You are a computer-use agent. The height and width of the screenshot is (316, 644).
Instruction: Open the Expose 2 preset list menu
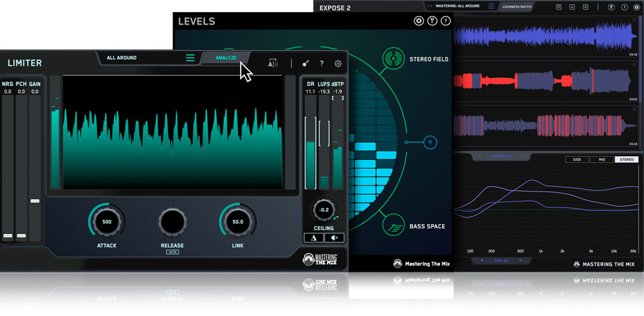point(491,6)
